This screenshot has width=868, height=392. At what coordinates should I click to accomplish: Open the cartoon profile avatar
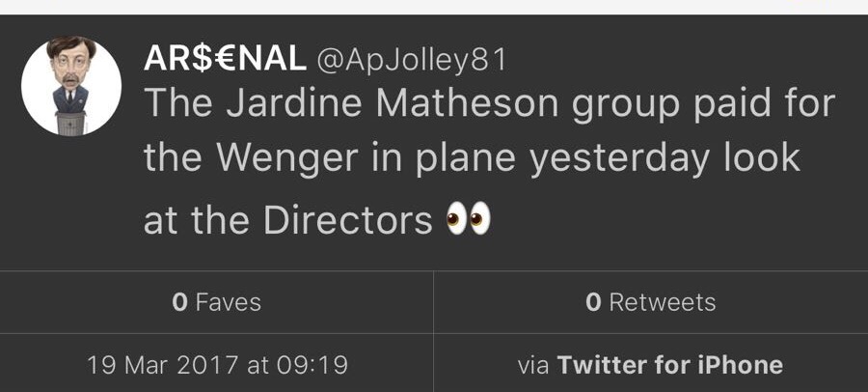70,87
